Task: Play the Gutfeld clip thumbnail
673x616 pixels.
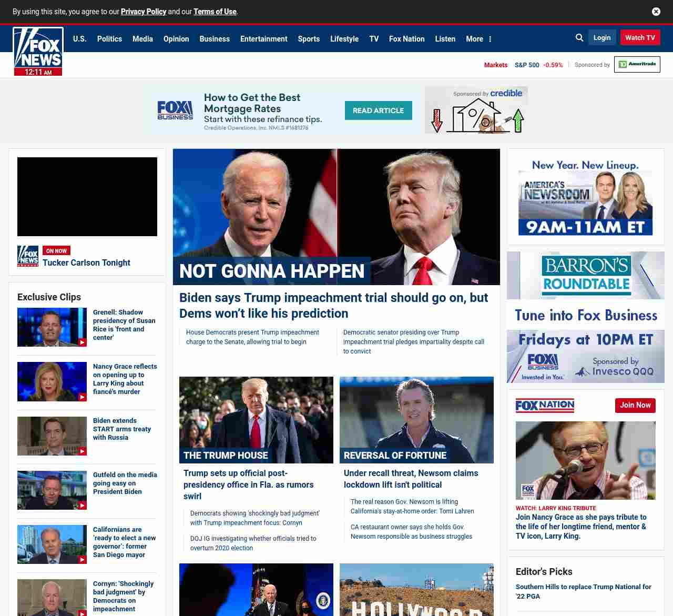Action: click(52, 490)
